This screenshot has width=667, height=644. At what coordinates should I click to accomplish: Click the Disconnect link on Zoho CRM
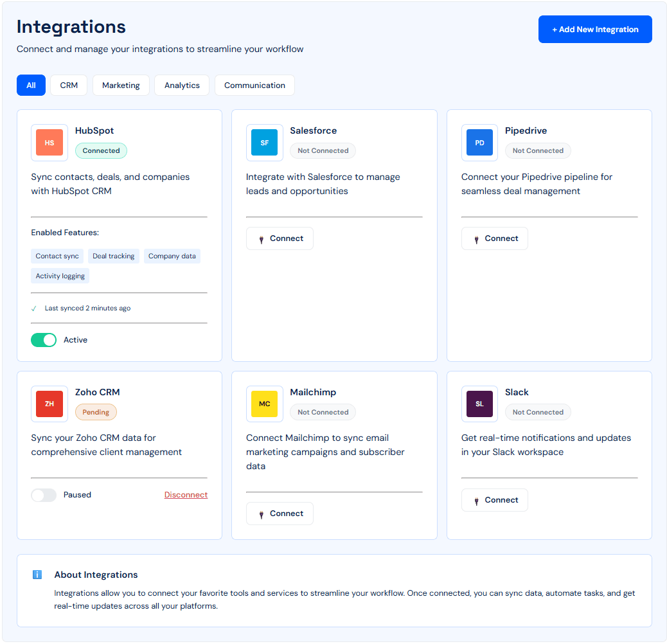pos(186,495)
